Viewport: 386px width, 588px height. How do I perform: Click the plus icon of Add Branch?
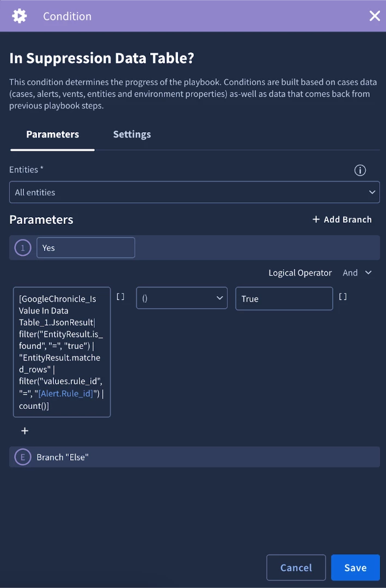316,219
